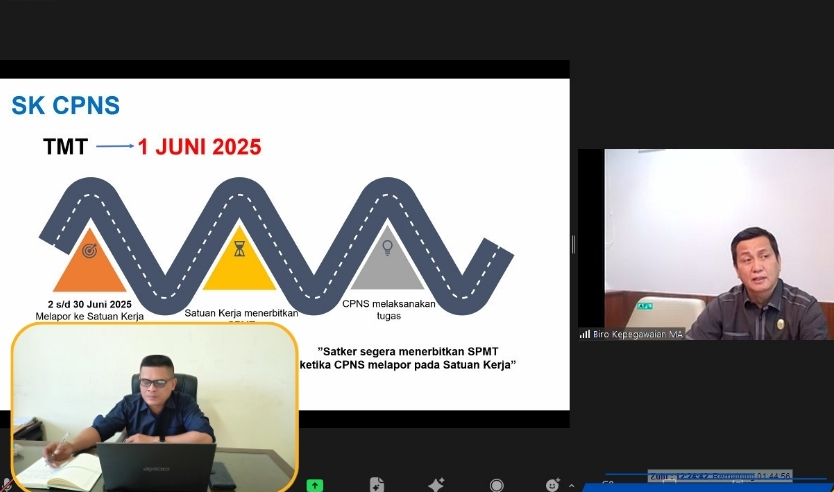Click the "SK CPNS" slide title
The width and height of the screenshot is (834, 492).
click(66, 105)
